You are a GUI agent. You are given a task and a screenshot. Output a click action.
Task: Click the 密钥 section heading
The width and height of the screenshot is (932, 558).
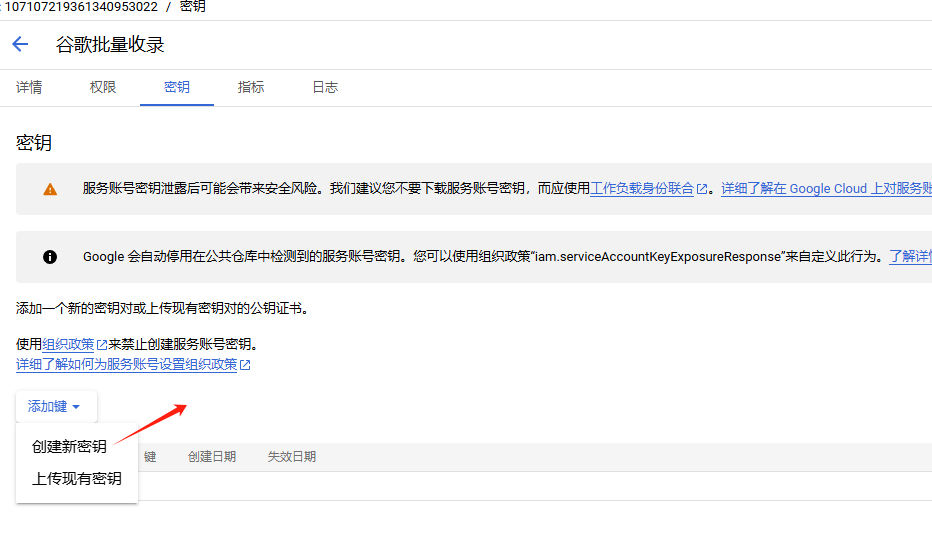34,143
